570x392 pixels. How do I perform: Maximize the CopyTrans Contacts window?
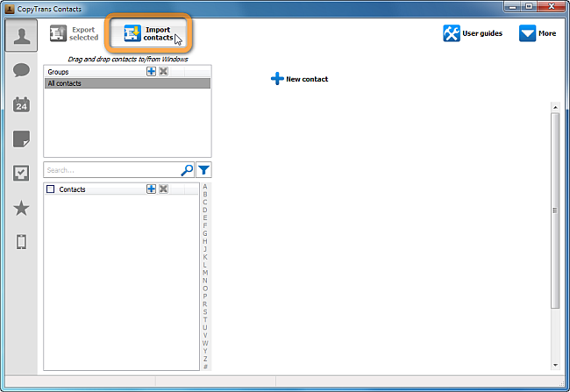pyautogui.click(x=529, y=6)
